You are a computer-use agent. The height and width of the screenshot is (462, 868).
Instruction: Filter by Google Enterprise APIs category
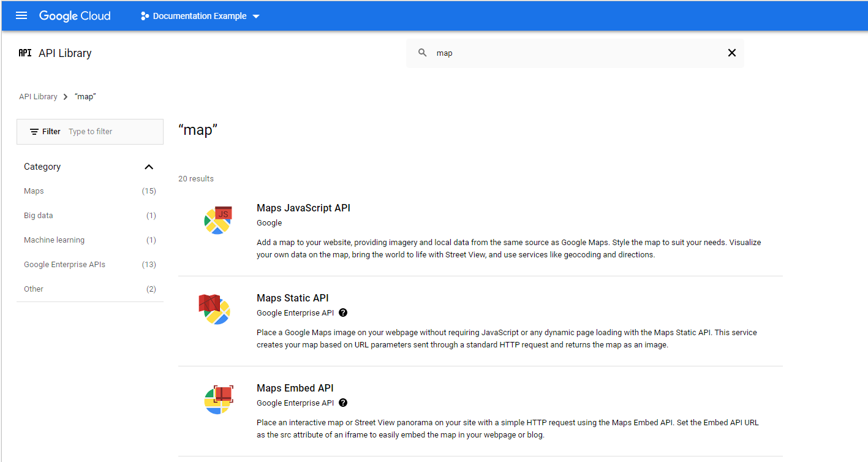click(x=90, y=265)
